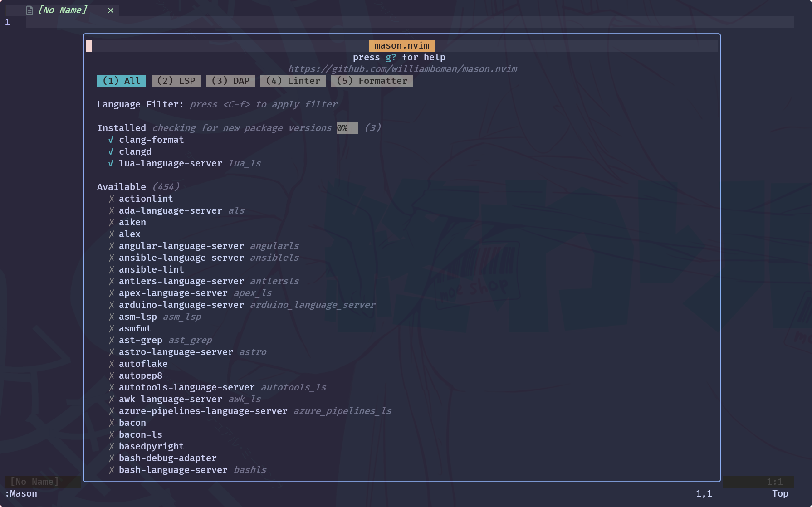Click the X icon beside ansible-language-server
The image size is (812, 507).
(x=111, y=258)
